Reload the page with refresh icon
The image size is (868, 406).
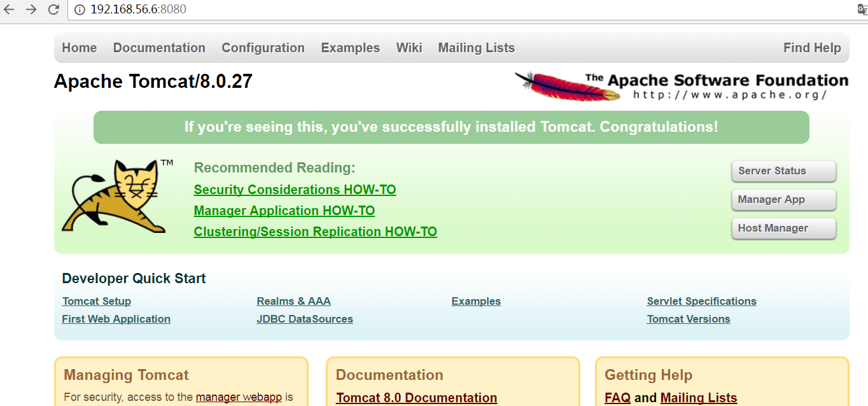[x=53, y=10]
